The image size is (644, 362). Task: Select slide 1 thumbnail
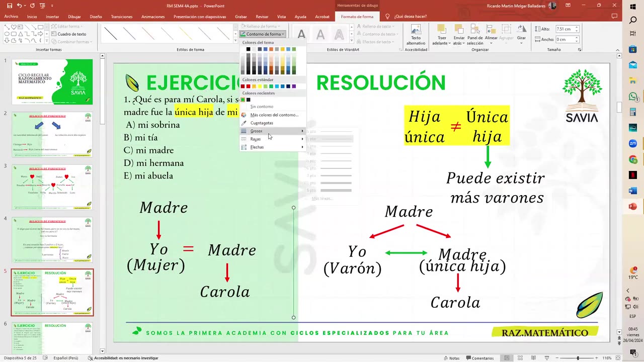coord(52,82)
